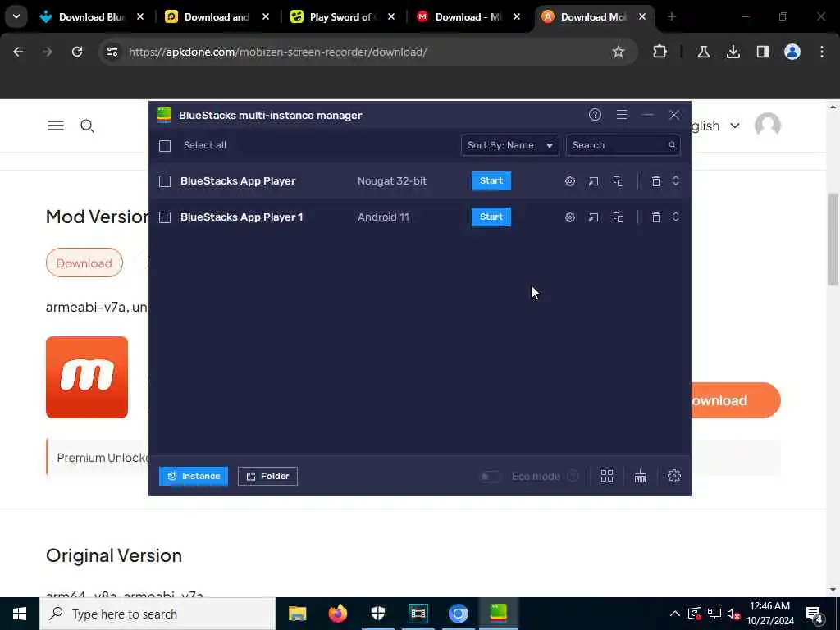The width and height of the screenshot is (840, 630).
Task: Open Chrome profile avatar
Action: click(x=792, y=52)
